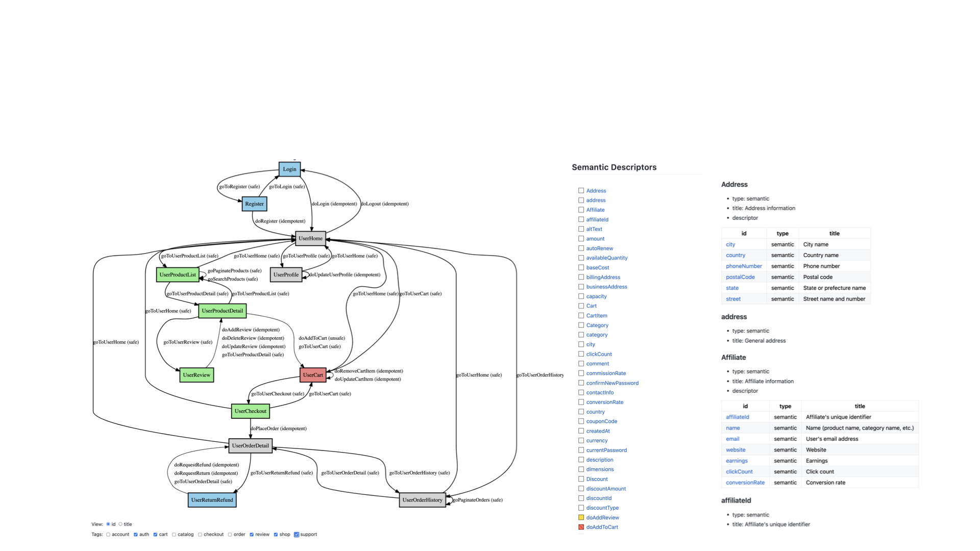This screenshot has height=551, width=980.
Task: Click the UserReturnRefund node
Action: pyautogui.click(x=212, y=500)
